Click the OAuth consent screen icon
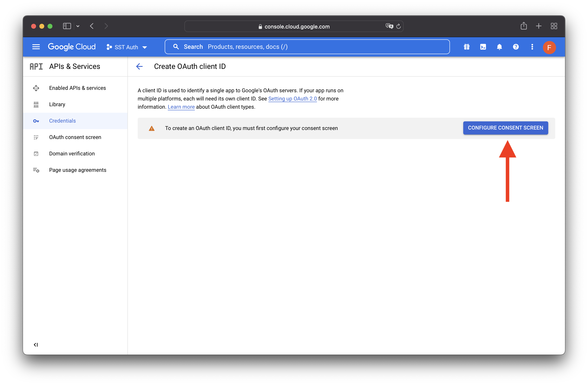The width and height of the screenshot is (588, 385). 36,137
